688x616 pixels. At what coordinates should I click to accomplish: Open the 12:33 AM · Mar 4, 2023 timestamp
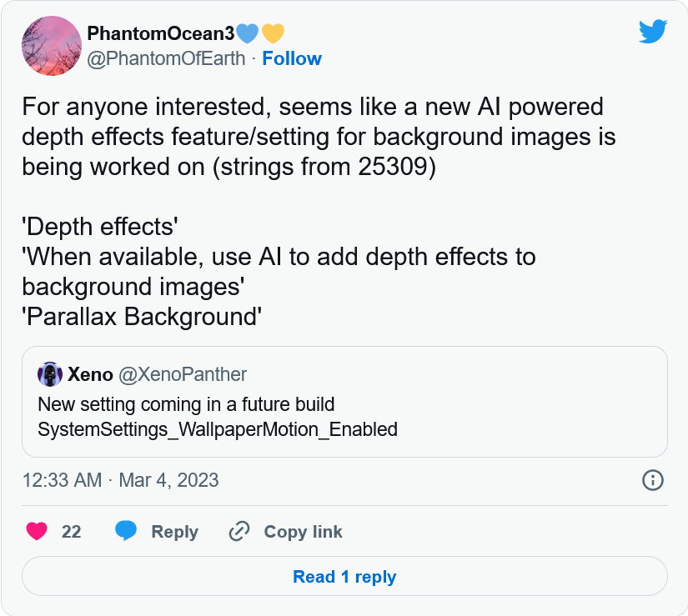tap(121, 480)
